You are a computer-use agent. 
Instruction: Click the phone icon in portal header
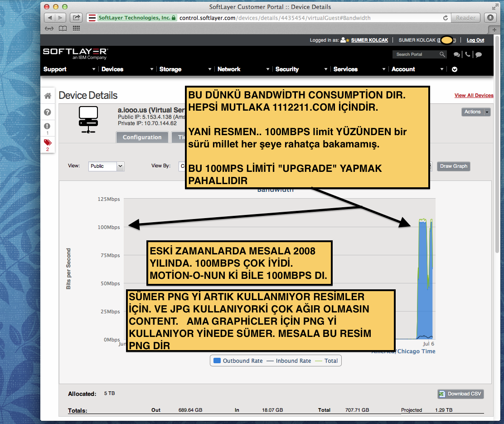click(468, 54)
